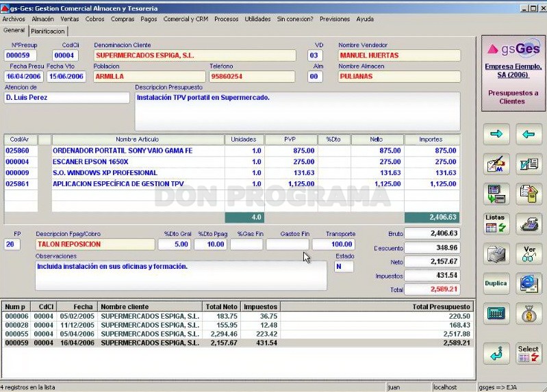This screenshot has height=392, width=547.
Task: Open the Ventas menu
Action: tap(69, 19)
